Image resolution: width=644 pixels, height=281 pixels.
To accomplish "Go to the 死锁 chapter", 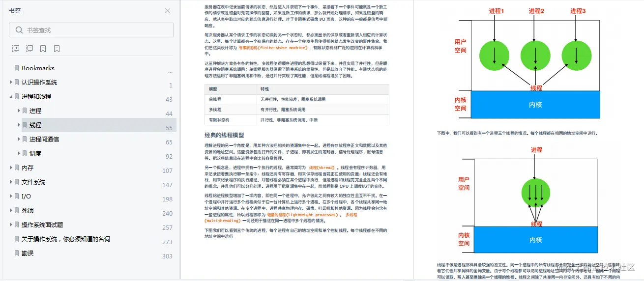I will click(28, 210).
